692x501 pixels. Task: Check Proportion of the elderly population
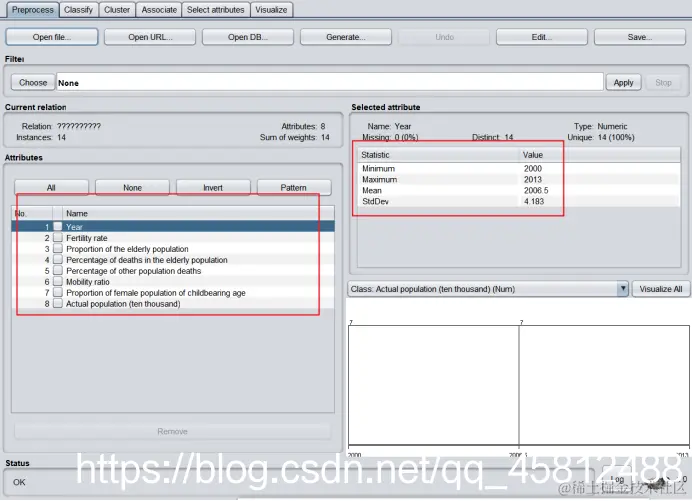[x=58, y=249]
